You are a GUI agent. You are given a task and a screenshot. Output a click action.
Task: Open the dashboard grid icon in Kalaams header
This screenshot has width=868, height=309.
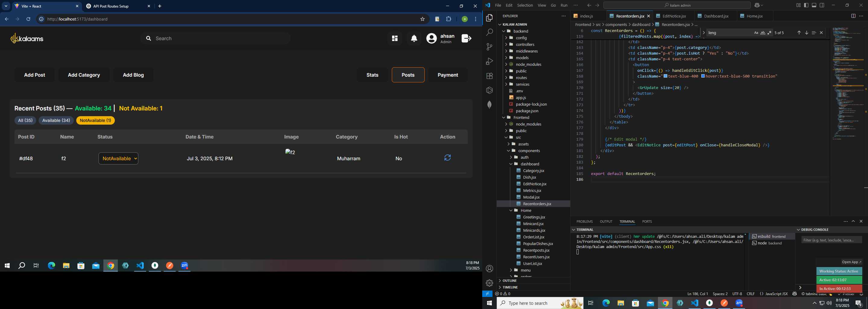[x=395, y=38]
